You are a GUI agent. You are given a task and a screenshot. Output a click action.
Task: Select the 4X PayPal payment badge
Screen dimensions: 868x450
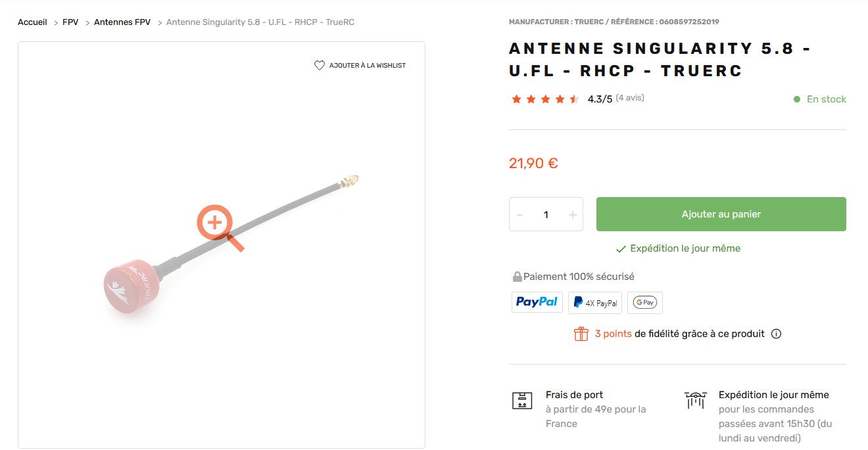[x=595, y=303]
